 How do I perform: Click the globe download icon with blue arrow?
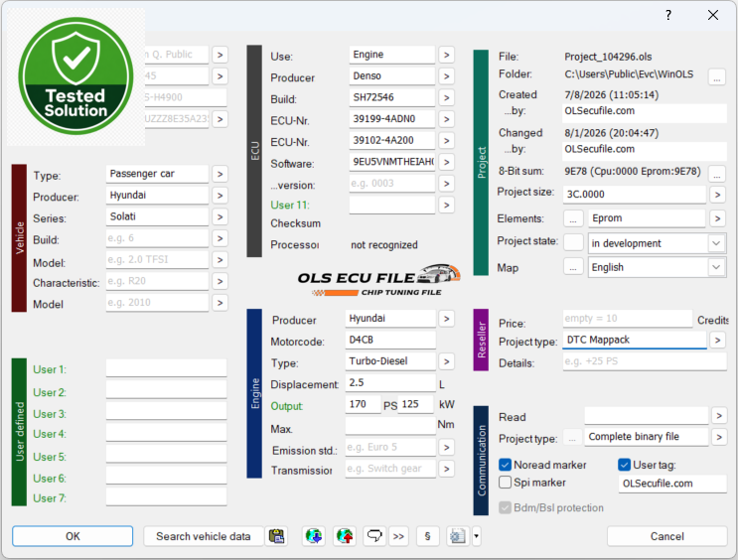[314, 536]
